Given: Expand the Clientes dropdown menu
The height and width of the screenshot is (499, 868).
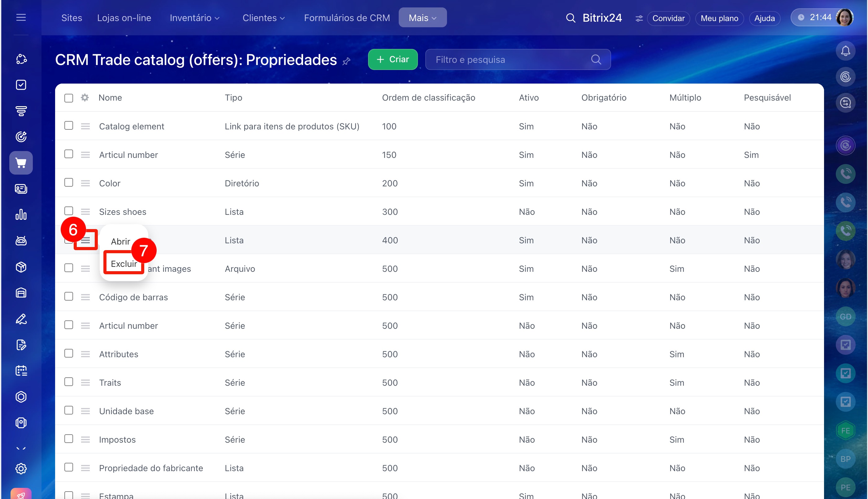Looking at the screenshot, I should tap(263, 18).
